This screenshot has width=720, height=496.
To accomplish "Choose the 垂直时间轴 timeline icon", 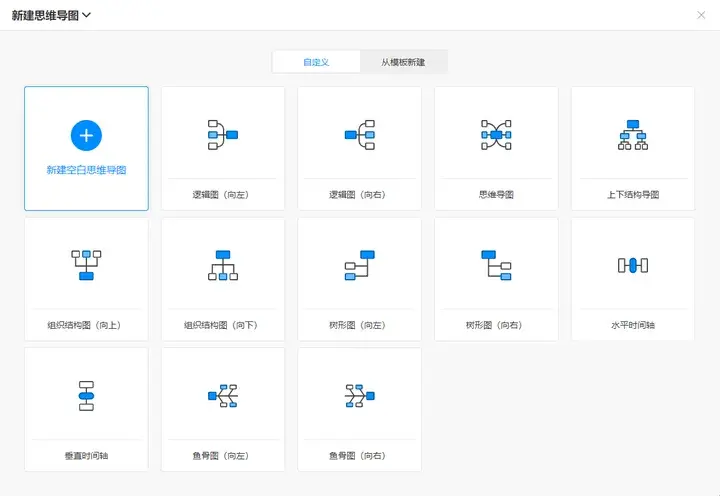I will 86,395.
